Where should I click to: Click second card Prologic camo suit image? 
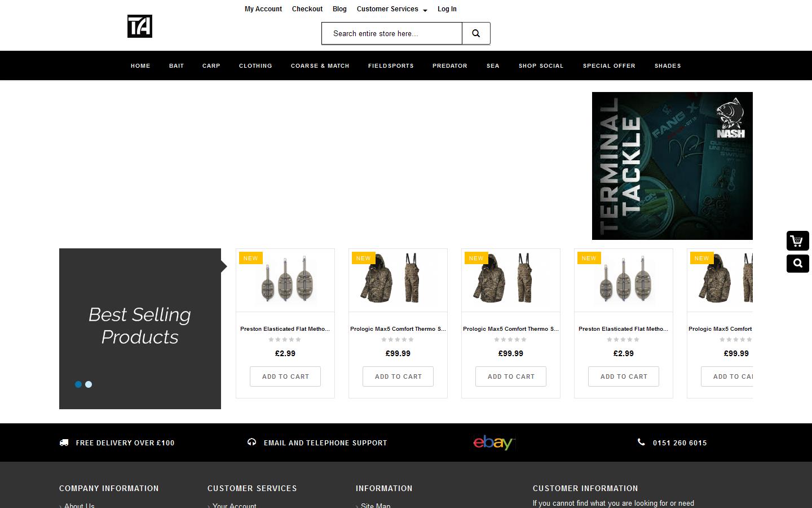(x=398, y=281)
